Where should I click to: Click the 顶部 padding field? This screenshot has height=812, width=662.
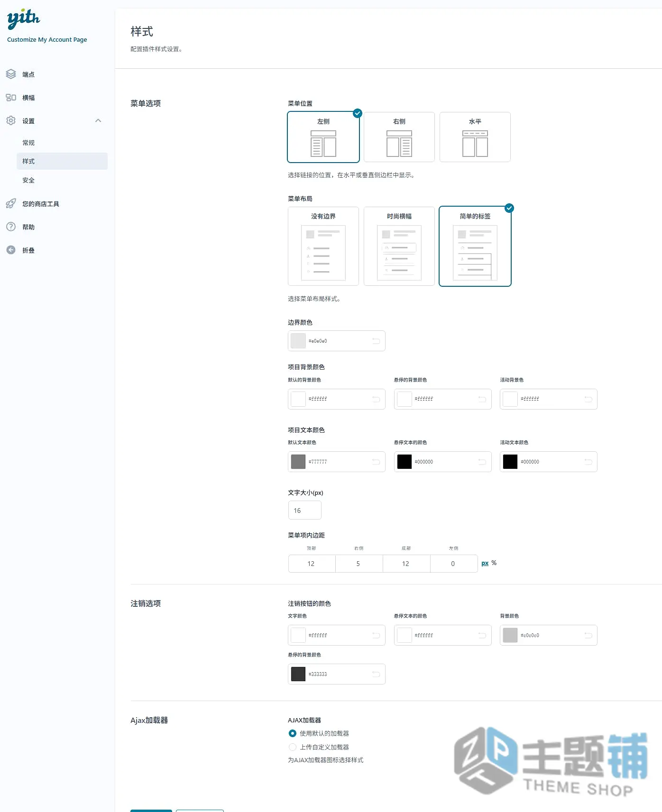[x=312, y=564]
